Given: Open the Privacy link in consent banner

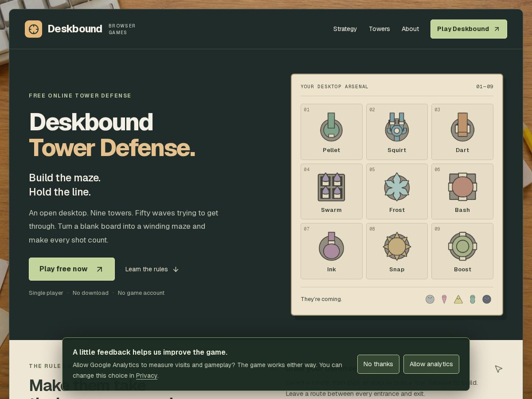Looking at the screenshot, I should tap(146, 376).
